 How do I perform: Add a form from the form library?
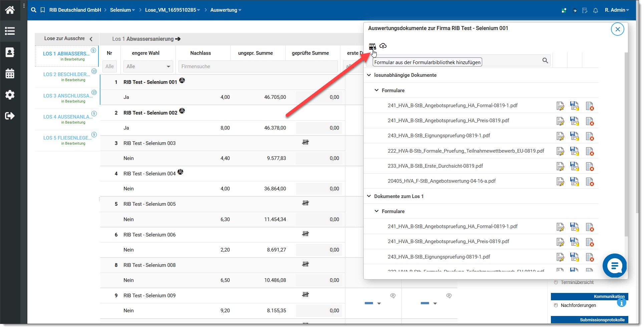[372, 46]
